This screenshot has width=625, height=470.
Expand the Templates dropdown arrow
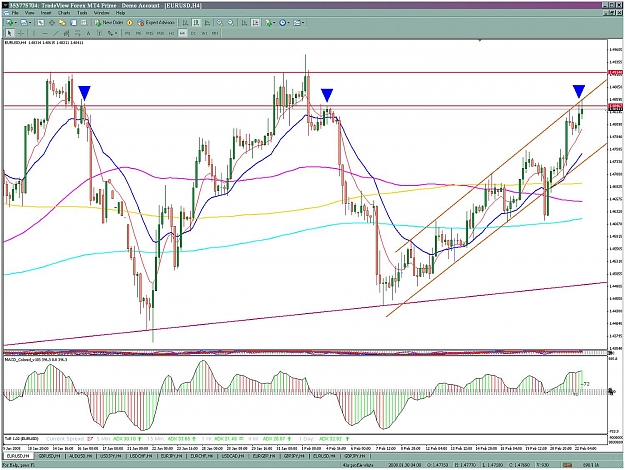[303, 23]
